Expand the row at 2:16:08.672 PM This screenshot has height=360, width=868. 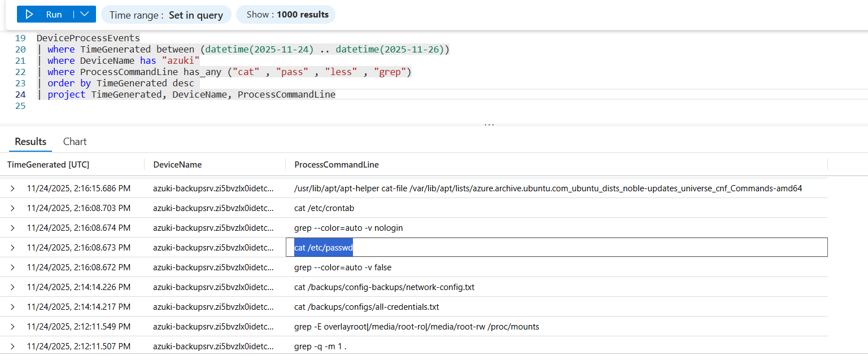tap(12, 267)
